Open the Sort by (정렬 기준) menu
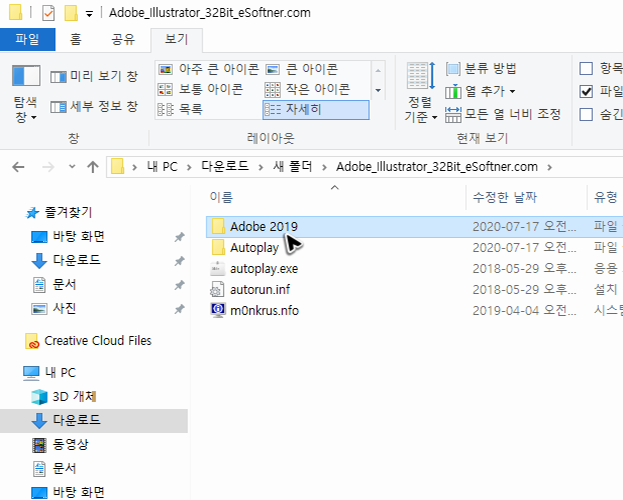The image size is (623, 500). [421, 93]
